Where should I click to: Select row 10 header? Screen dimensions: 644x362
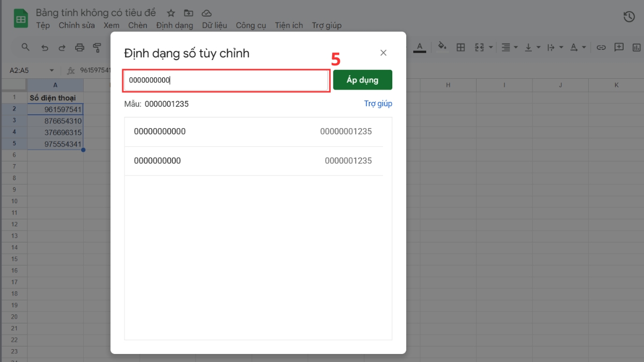(14, 201)
